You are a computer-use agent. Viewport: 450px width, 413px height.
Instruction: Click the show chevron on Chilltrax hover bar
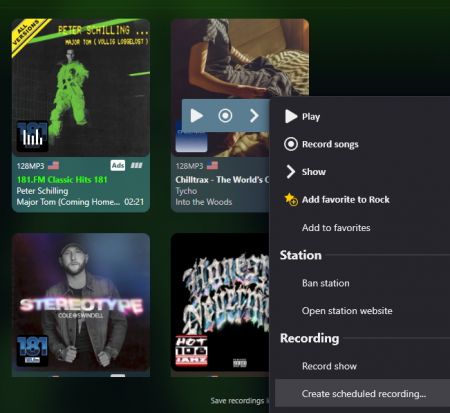pyautogui.click(x=254, y=116)
